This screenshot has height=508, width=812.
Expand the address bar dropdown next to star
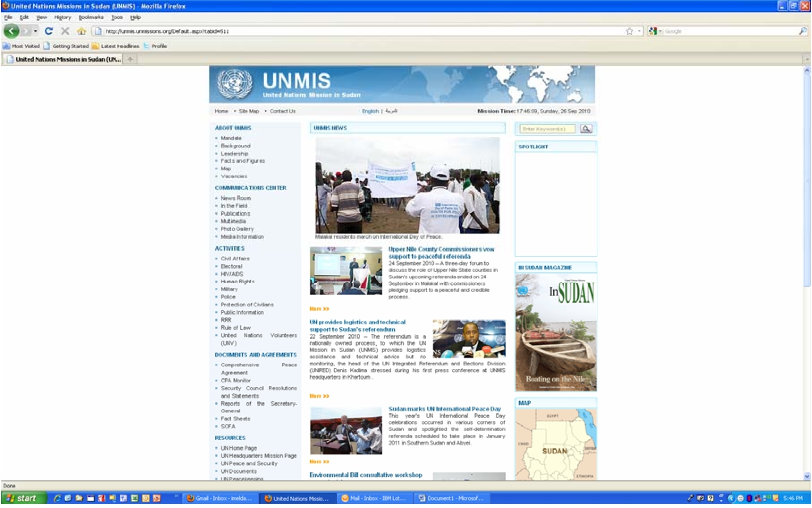(x=639, y=31)
